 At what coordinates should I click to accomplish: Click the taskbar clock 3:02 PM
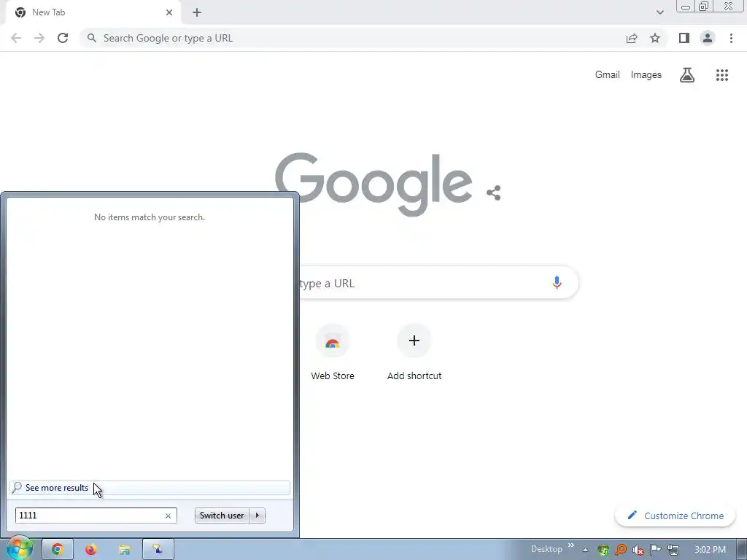pyautogui.click(x=710, y=550)
